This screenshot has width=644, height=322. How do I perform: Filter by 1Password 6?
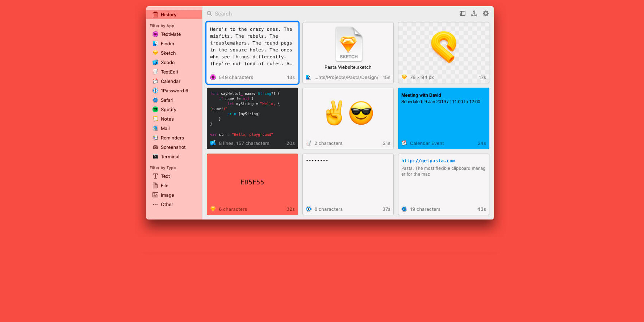click(174, 91)
